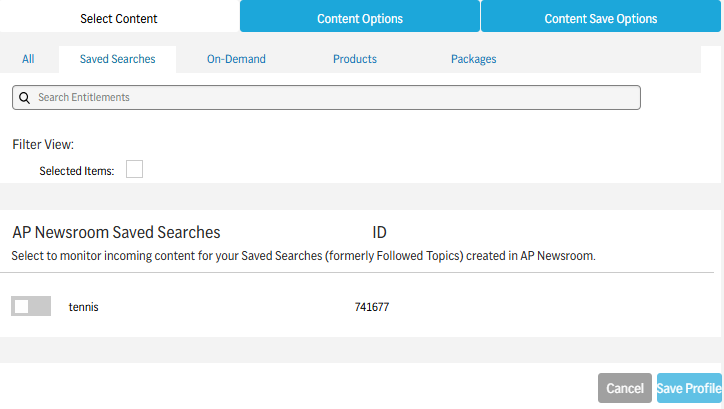Switch to the Content Options tab
Viewport: 724px width, 409px height.
(360, 18)
